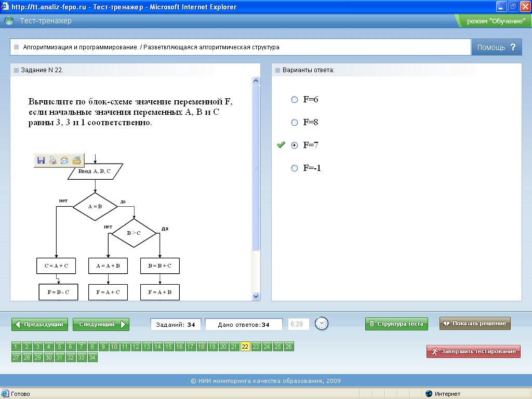532x399 pixels.
Task: Jump to question 24
Action: [x=267, y=347]
